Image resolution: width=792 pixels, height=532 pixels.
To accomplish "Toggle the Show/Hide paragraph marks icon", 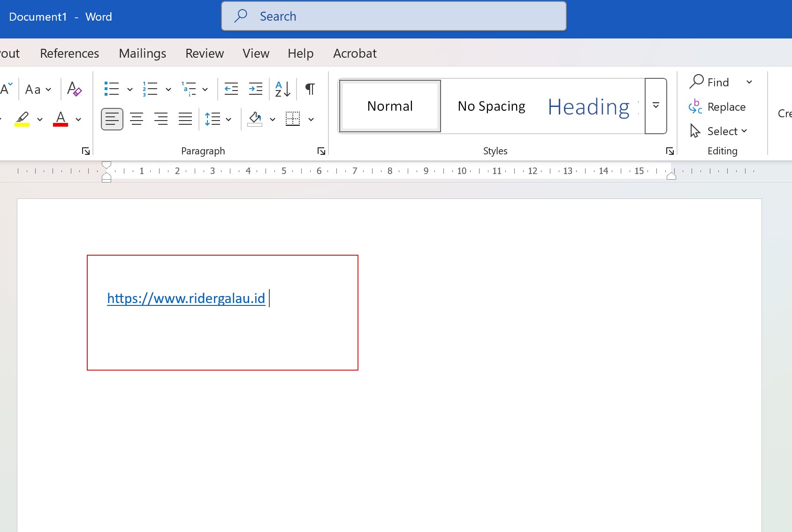I will pyautogui.click(x=309, y=89).
